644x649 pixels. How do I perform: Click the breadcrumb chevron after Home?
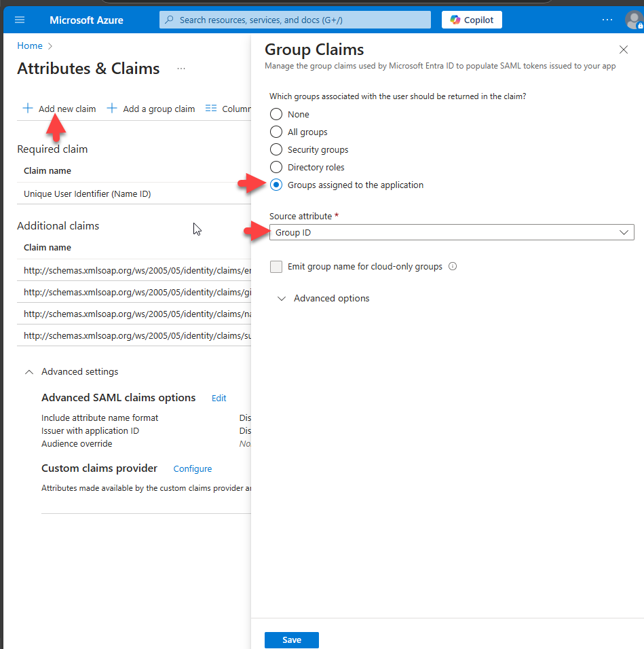coord(50,46)
